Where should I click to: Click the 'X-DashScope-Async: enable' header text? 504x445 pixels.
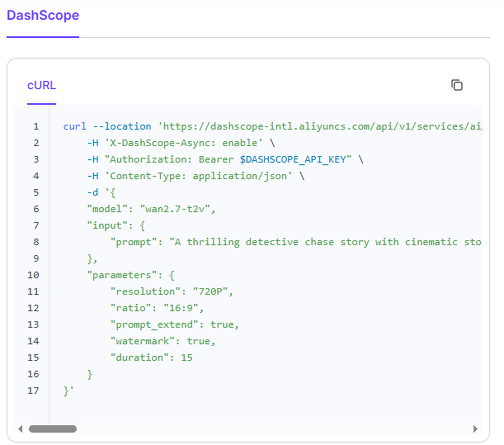184,143
